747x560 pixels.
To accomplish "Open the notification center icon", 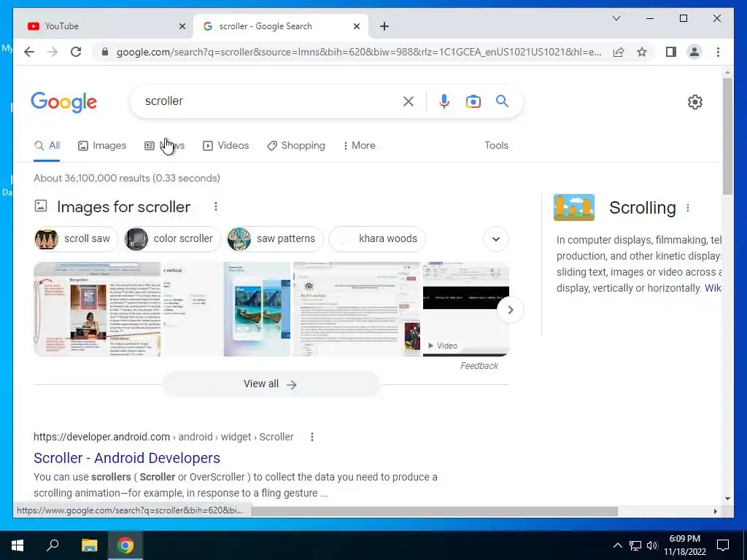I will coord(723,545).
